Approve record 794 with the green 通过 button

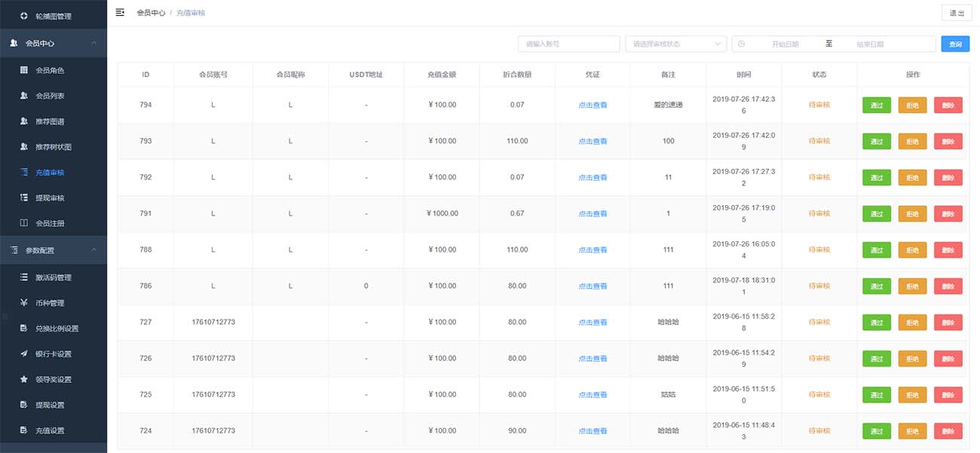click(x=876, y=105)
